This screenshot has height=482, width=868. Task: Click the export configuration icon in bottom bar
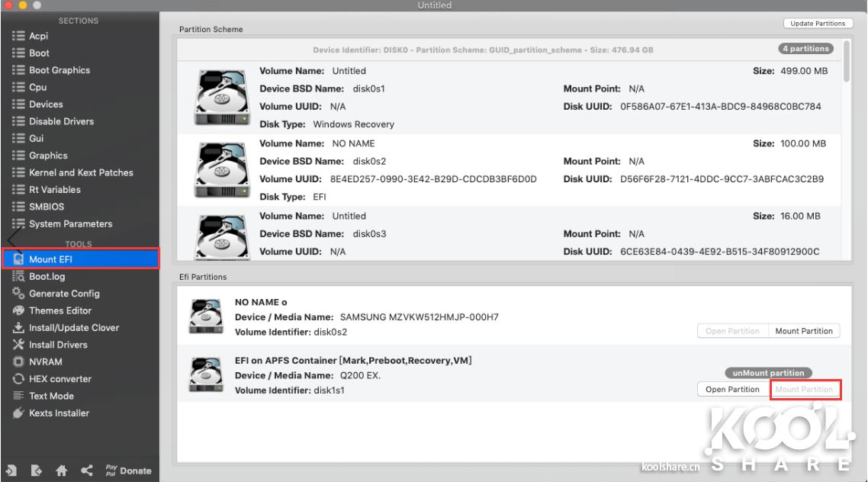(x=37, y=471)
